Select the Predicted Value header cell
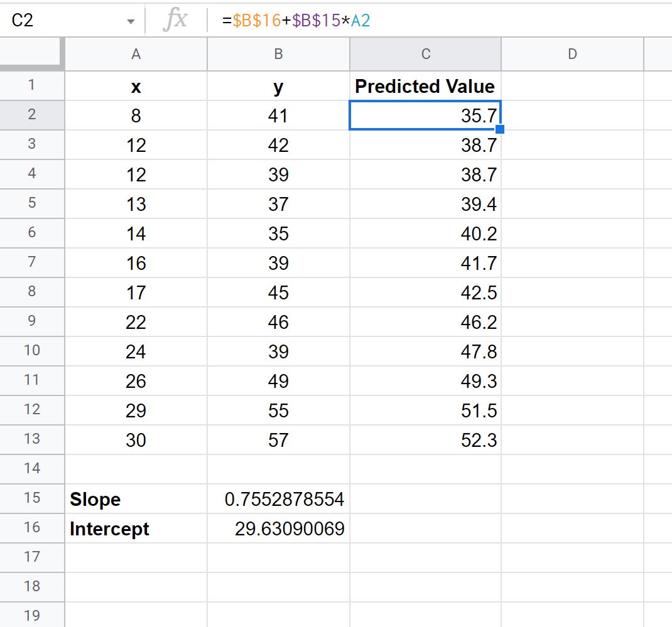 (426, 86)
